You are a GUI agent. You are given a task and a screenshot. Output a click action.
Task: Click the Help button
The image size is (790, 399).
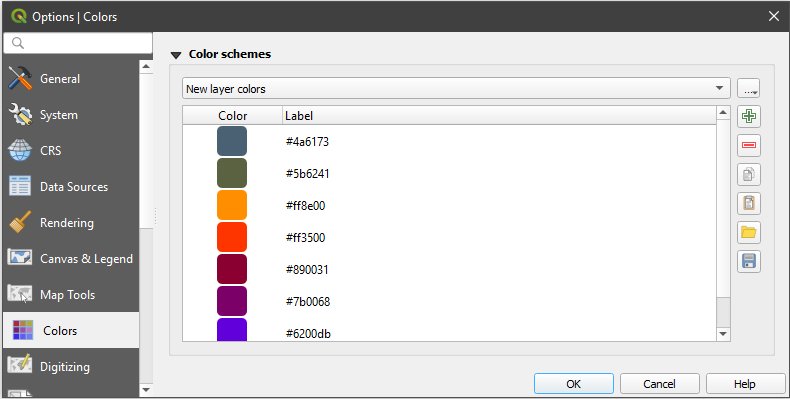[745, 384]
